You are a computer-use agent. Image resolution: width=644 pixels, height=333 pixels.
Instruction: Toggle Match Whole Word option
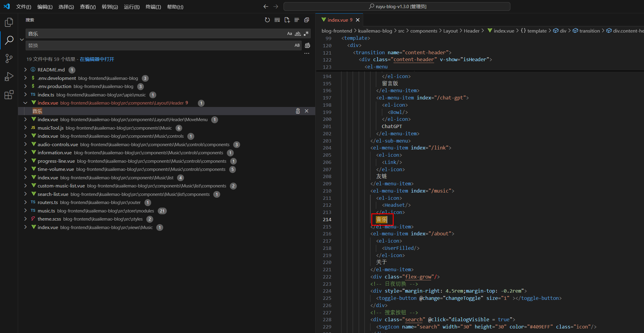click(298, 33)
